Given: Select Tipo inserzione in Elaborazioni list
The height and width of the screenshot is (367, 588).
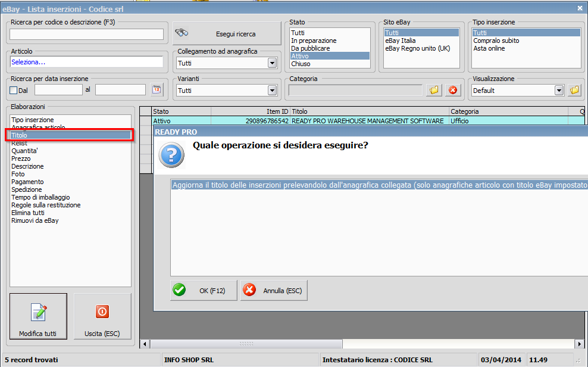Looking at the screenshot, I should coord(70,120).
